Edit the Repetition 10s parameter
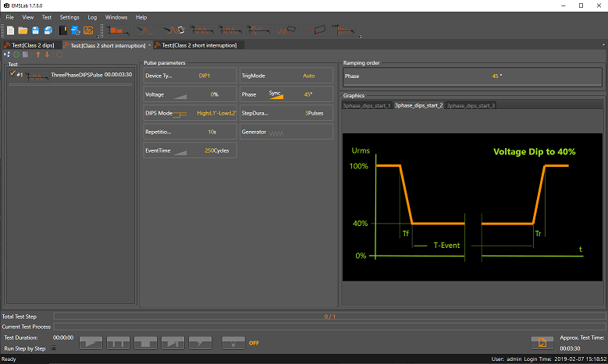This screenshot has width=608, height=364. (x=190, y=132)
